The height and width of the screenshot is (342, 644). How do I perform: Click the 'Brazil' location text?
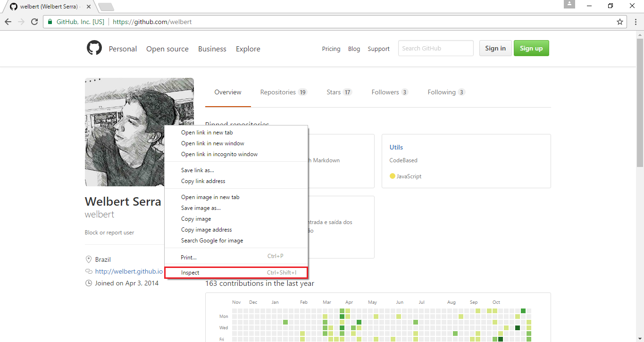pos(103,259)
